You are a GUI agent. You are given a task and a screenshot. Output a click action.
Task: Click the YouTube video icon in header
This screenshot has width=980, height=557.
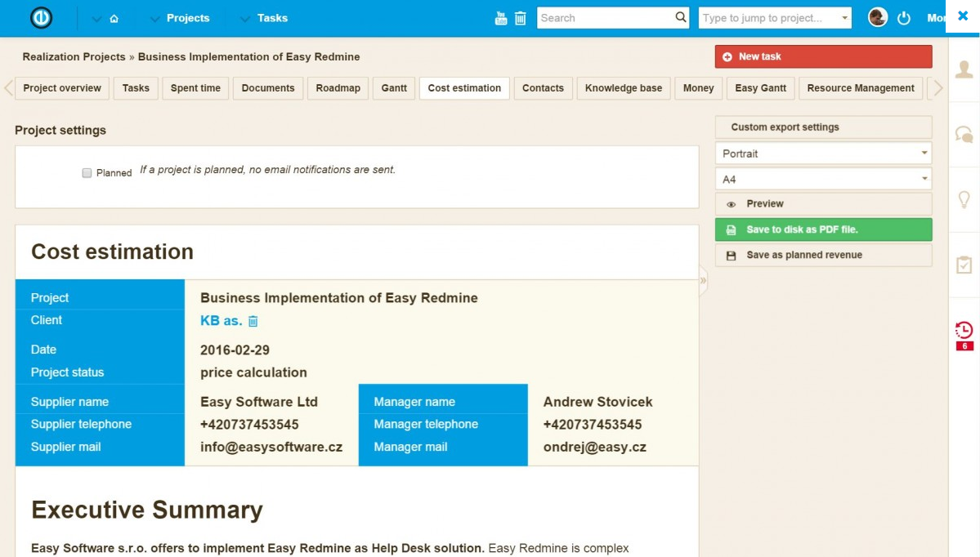500,18
